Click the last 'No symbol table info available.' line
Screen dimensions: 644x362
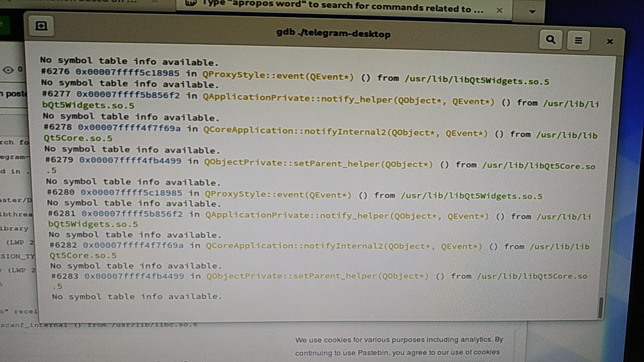137,297
